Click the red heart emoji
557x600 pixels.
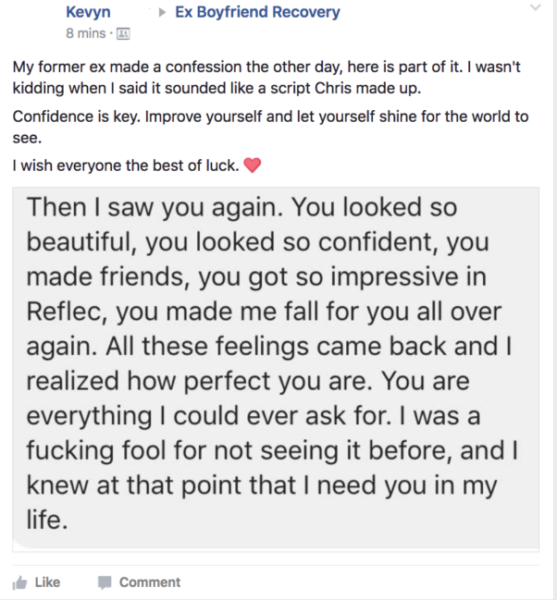(x=252, y=165)
